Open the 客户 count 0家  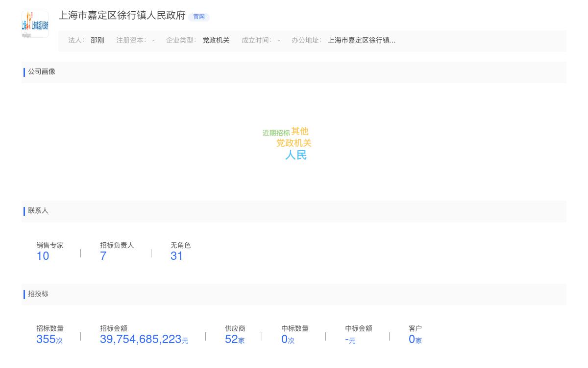pyautogui.click(x=415, y=339)
